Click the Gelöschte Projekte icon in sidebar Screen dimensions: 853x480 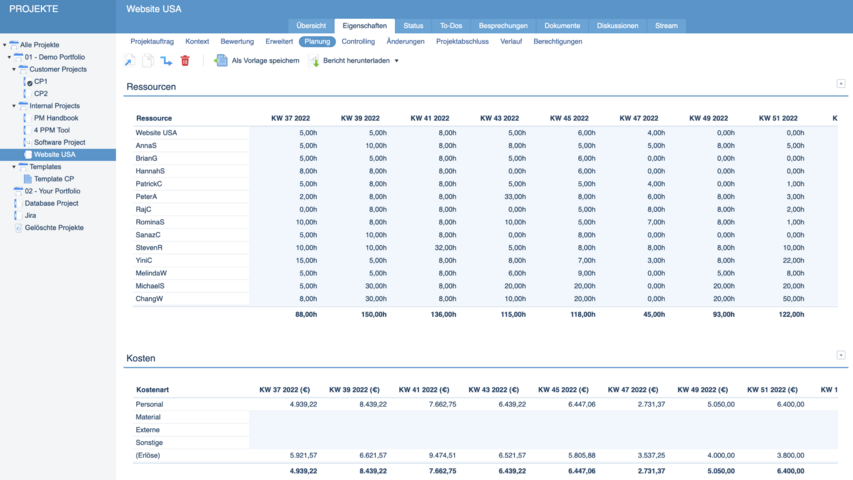click(x=17, y=228)
